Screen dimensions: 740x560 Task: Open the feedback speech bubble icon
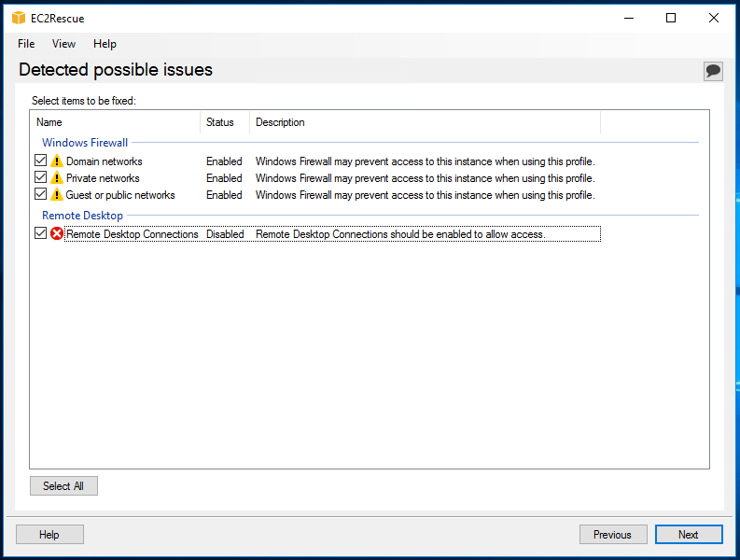713,71
